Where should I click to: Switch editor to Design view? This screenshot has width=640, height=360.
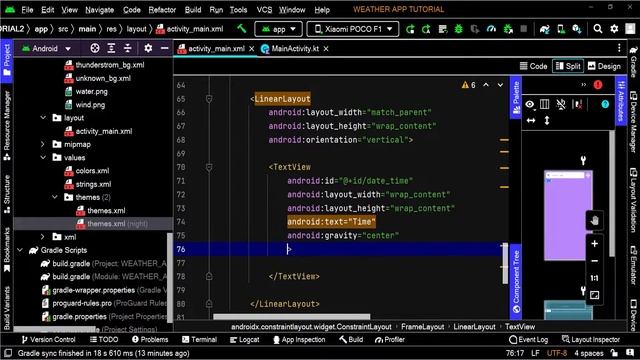tap(604, 66)
